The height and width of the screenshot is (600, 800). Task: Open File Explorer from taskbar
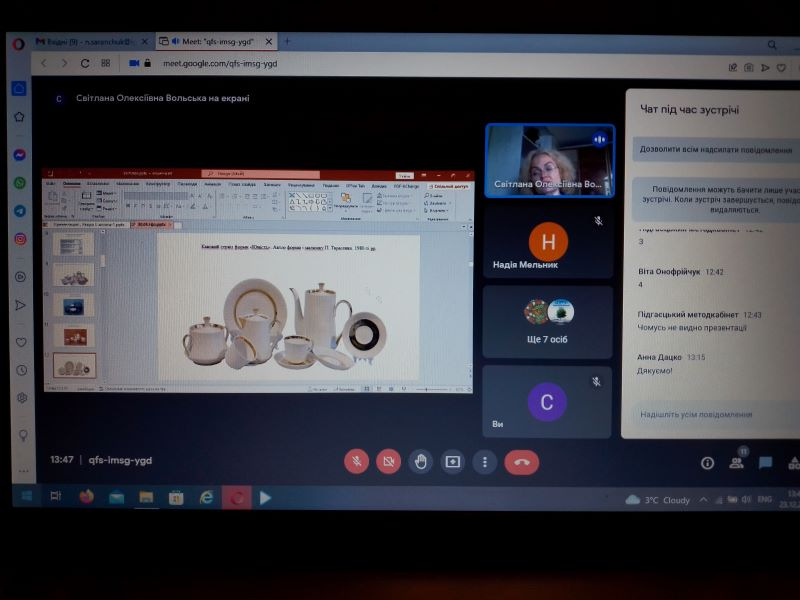(x=146, y=497)
